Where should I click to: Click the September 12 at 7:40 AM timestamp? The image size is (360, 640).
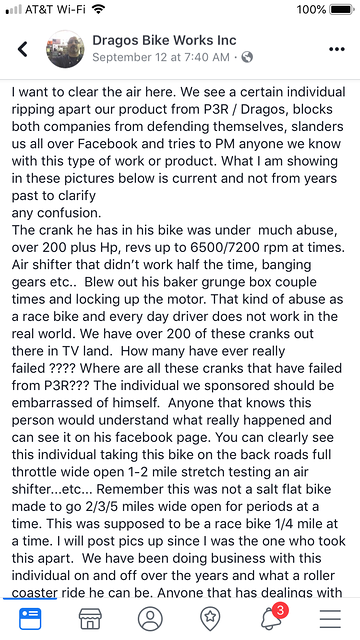(161, 57)
